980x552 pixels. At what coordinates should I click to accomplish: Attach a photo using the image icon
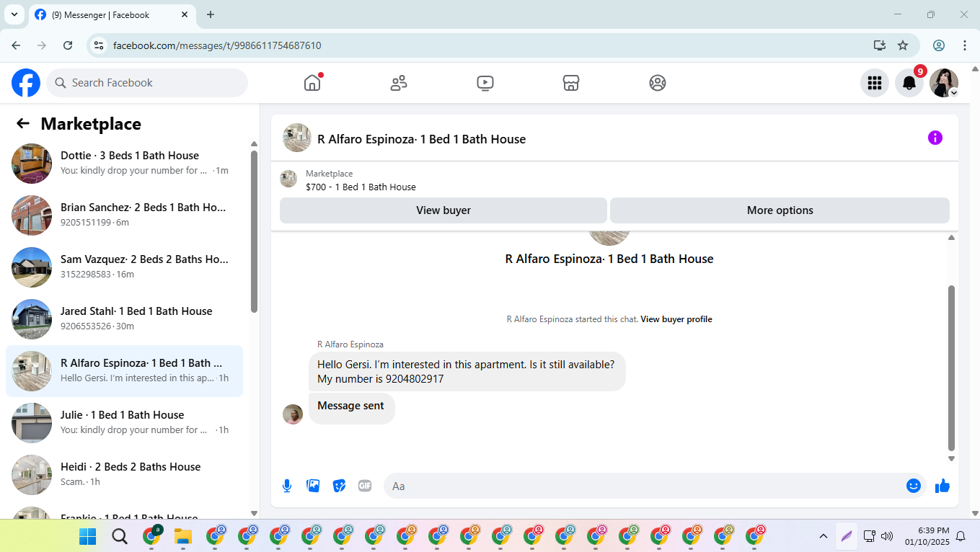point(313,486)
